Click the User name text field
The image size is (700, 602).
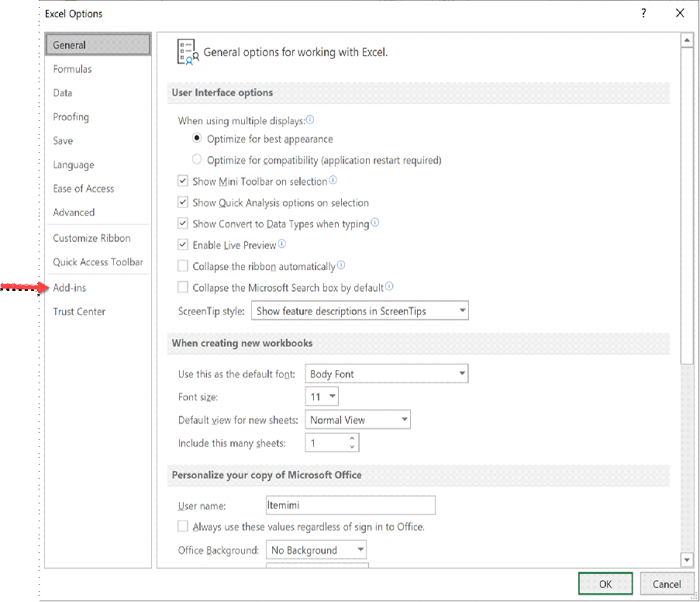(x=350, y=506)
